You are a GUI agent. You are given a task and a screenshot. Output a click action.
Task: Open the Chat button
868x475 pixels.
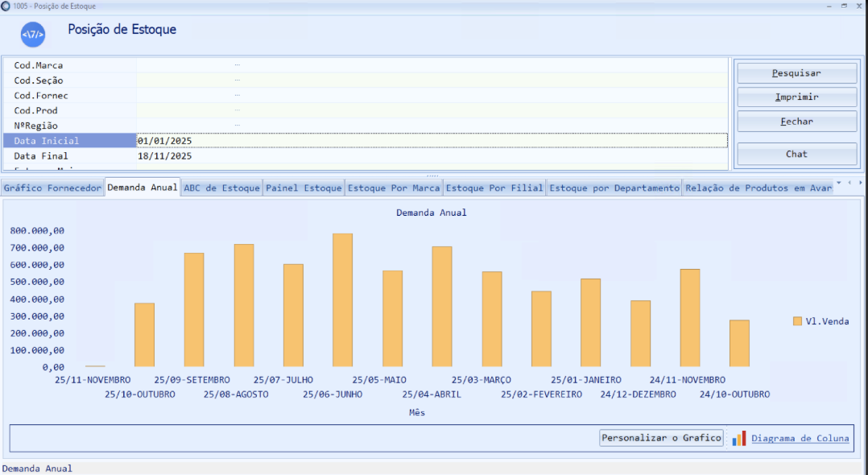click(796, 154)
